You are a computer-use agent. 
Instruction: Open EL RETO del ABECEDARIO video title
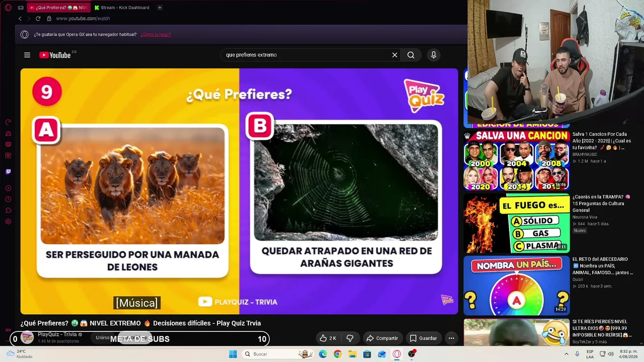[603, 266]
